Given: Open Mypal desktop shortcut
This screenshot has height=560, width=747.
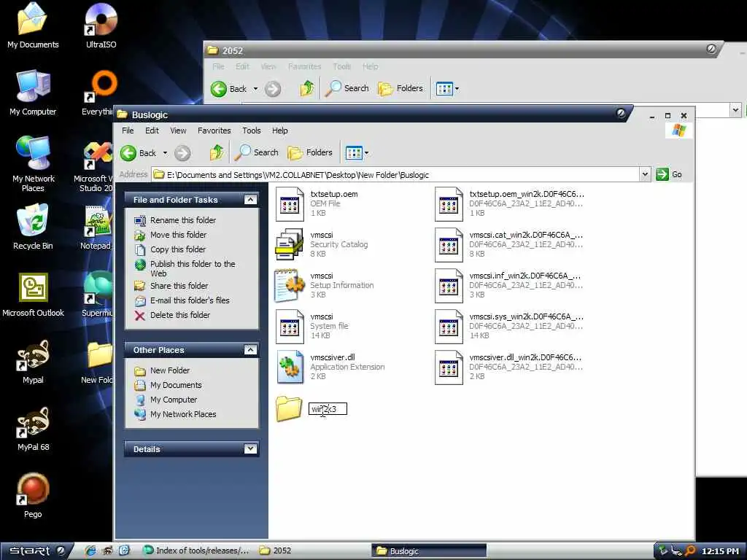Looking at the screenshot, I should pyautogui.click(x=33, y=362).
